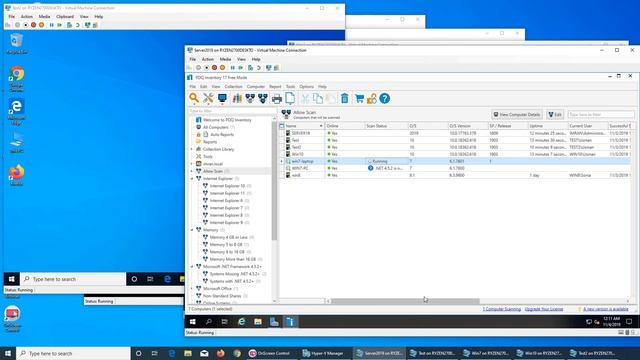Click the orange Shut Down icon in Server2019 VM toolbar
The width and height of the screenshot is (640, 360).
(x=222, y=68)
